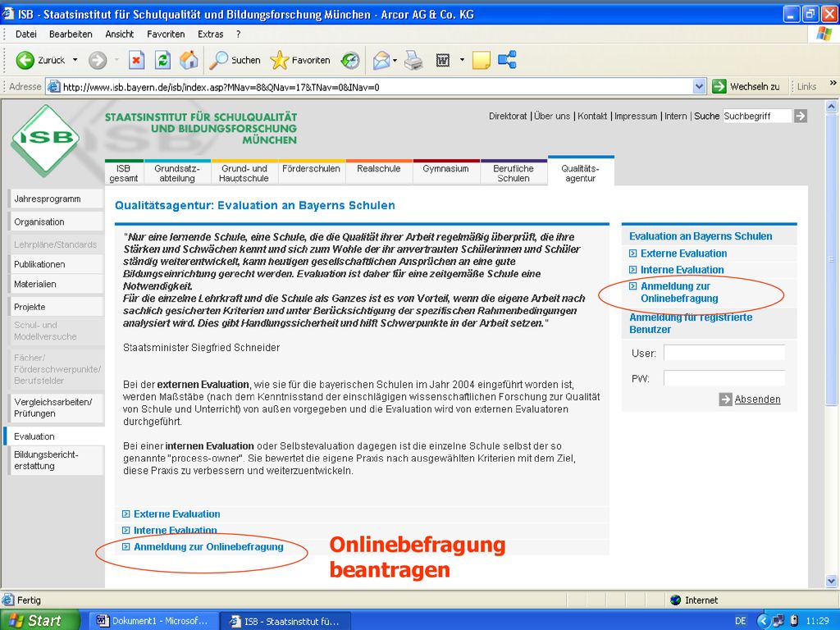Click the blue network icon in toolbar
The image size is (840, 630).
click(507, 60)
